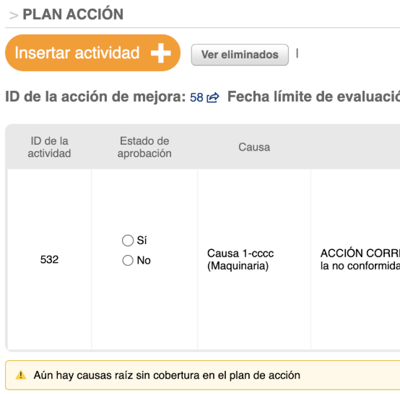The image size is (400, 394).
Task: Click the PLAN ACCIÓN section heading
Action: pyautogui.click(x=73, y=14)
